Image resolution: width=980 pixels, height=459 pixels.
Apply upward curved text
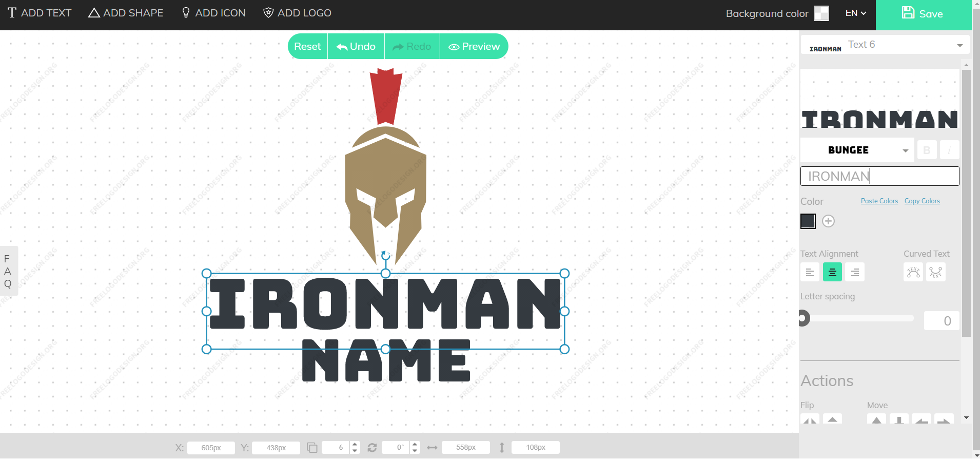point(913,272)
